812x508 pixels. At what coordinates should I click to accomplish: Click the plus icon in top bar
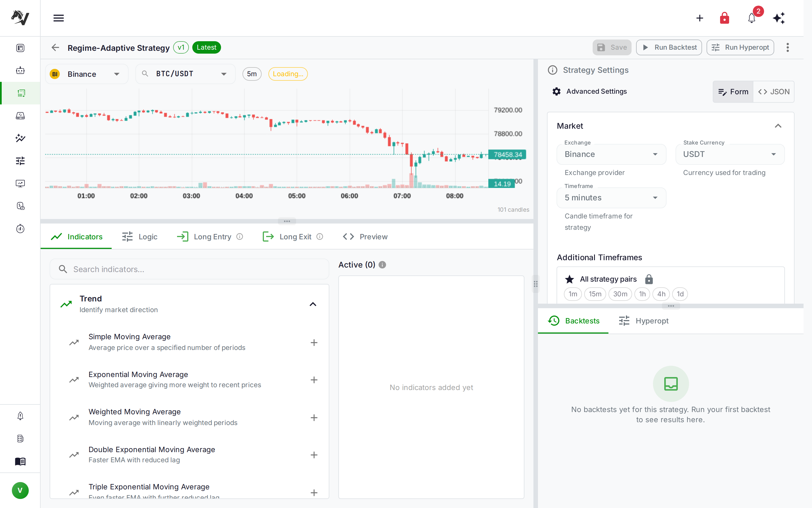point(700,18)
